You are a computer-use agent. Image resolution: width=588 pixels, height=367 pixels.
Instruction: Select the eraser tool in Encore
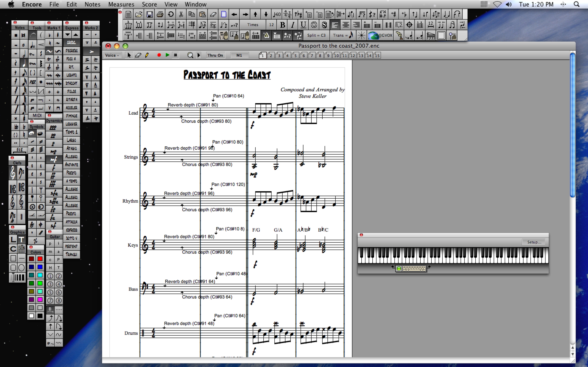click(138, 55)
